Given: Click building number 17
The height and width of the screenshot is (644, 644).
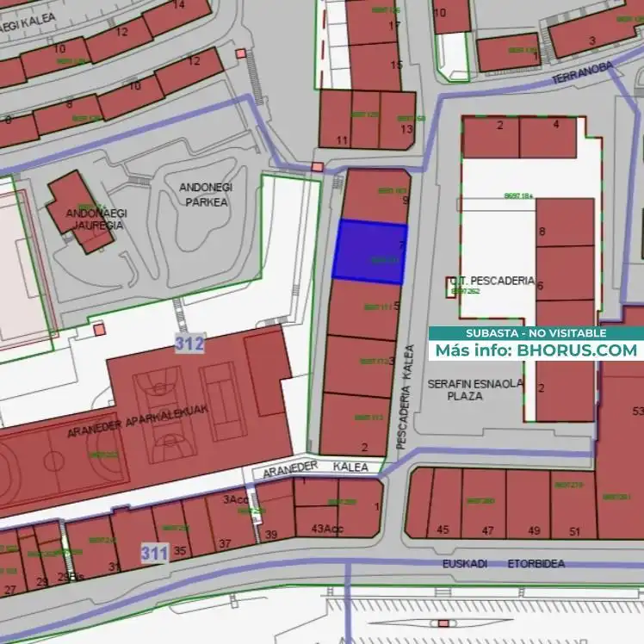Looking at the screenshot, I should (394, 26).
